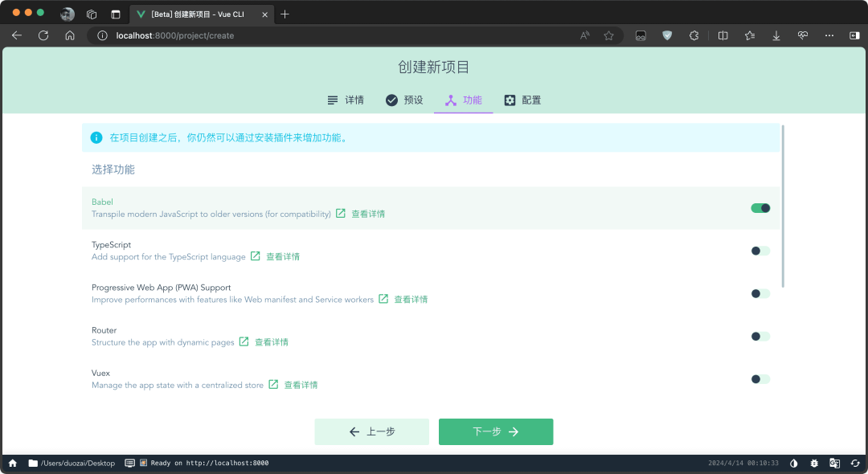Open the browser home page

pyautogui.click(x=70, y=35)
